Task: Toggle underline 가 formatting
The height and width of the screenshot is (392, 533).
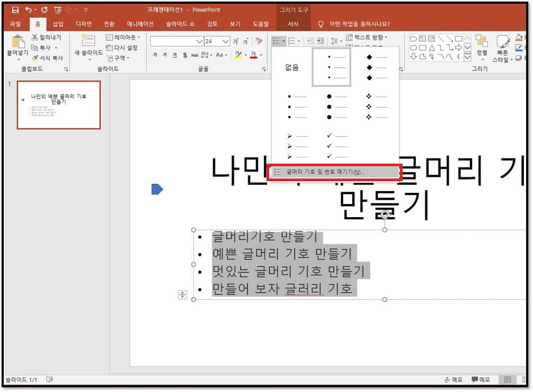Action: [x=175, y=55]
